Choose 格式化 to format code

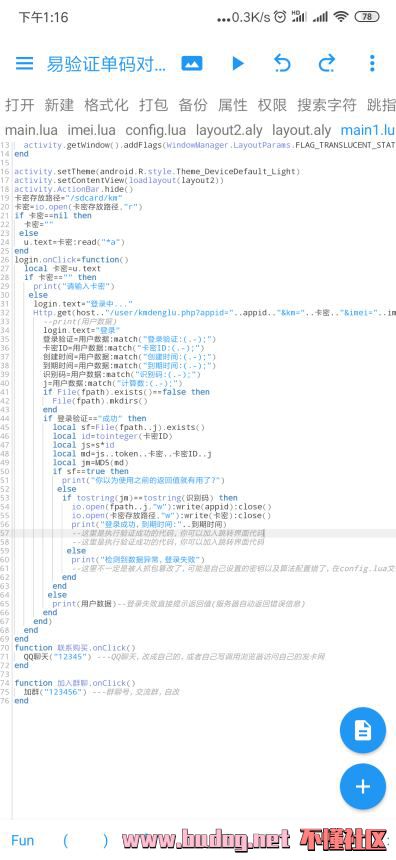pos(106,105)
